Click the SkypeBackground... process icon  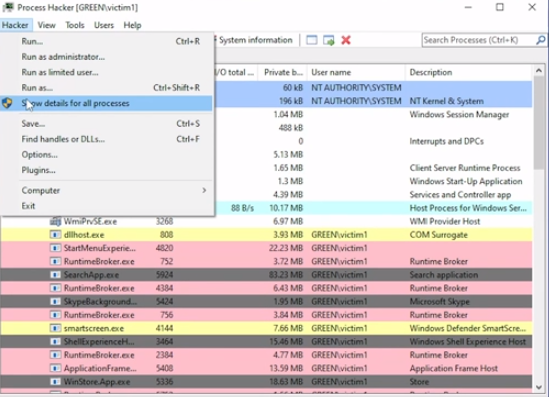55,301
